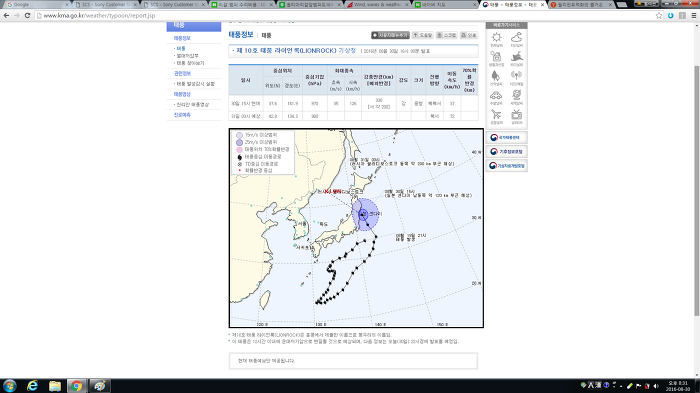The height and width of the screenshot is (393, 700).
Task: Click the Action Center flag tray icon
Action: [638, 386]
